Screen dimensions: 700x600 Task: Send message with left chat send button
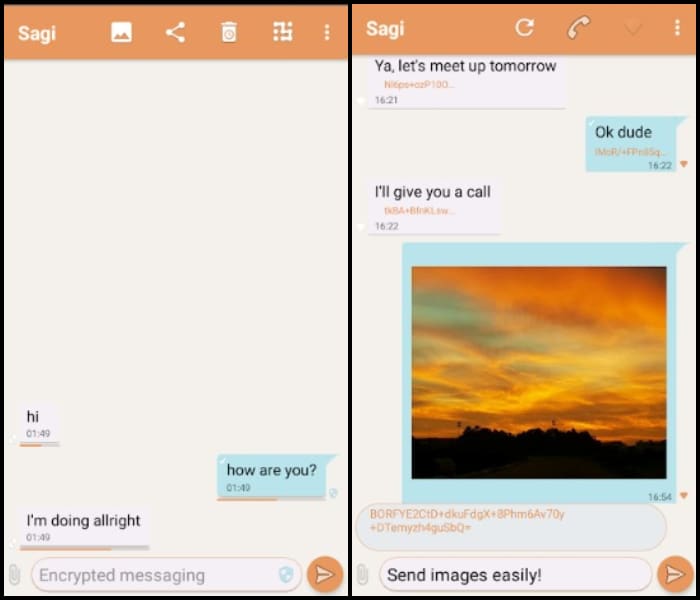pyautogui.click(x=325, y=575)
